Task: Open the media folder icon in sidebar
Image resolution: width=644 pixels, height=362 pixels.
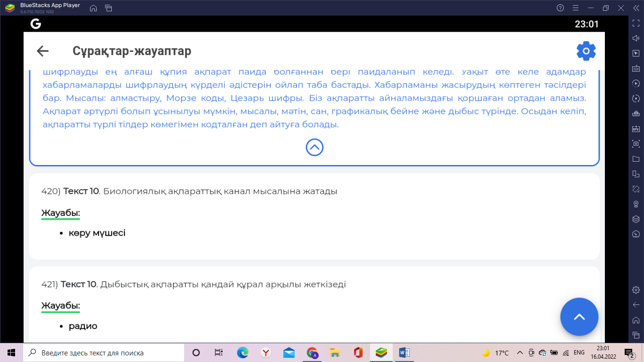Action: click(x=636, y=159)
